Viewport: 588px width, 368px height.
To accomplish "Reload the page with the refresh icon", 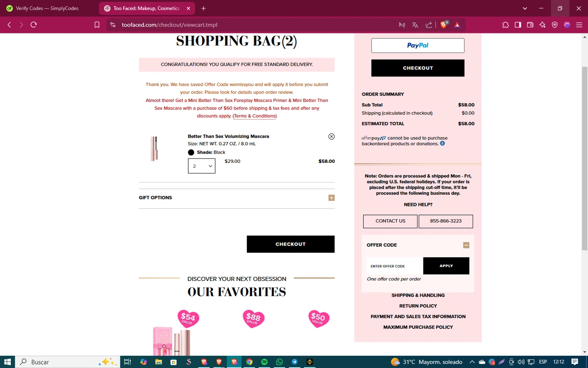I will 34,25.
